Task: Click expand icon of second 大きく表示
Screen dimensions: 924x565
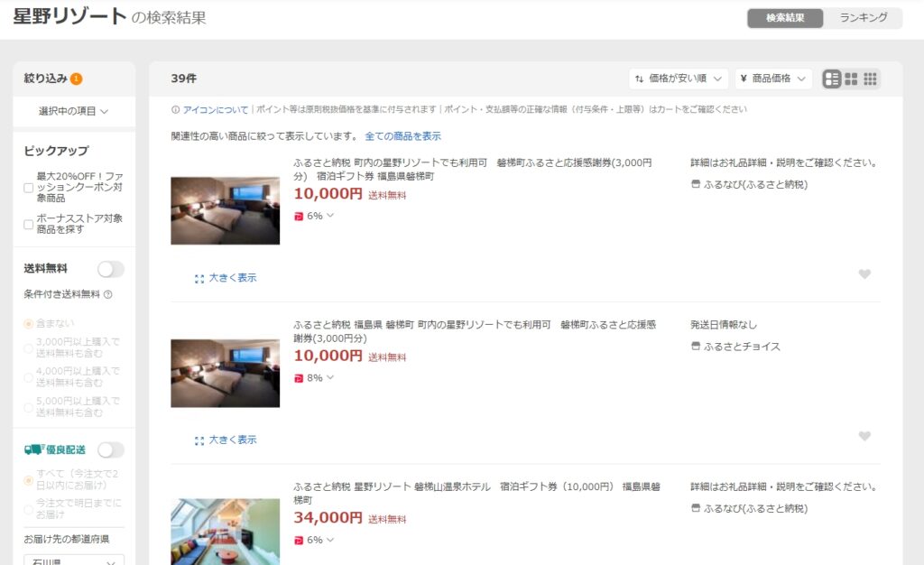Action: pyautogui.click(x=199, y=440)
